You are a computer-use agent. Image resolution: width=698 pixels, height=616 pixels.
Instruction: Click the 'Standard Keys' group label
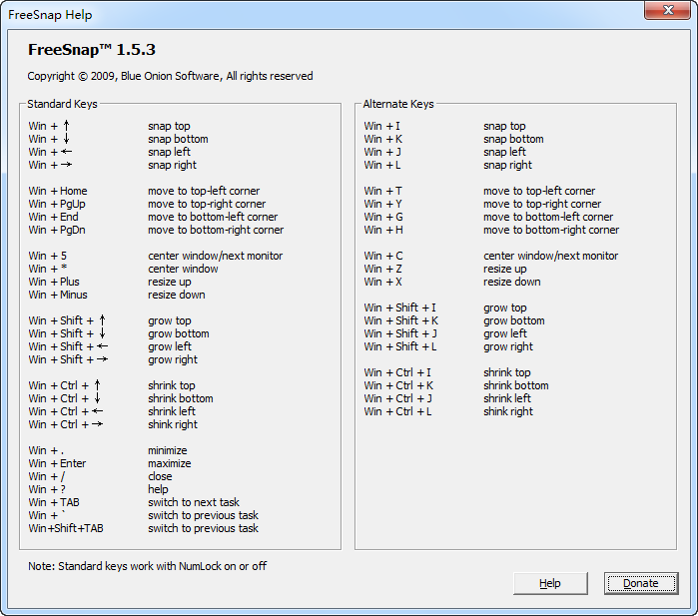[x=62, y=104]
